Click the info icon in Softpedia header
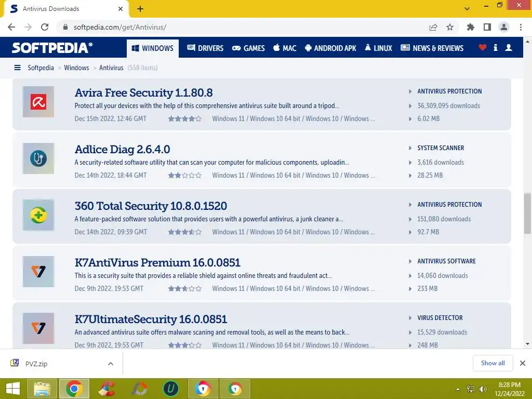 click(x=495, y=47)
